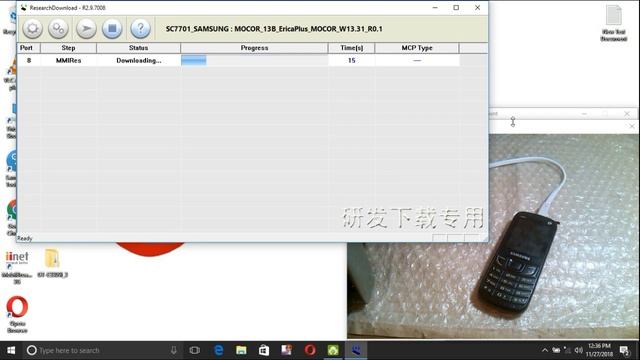Open Opera from the taskbar

pyautogui.click(x=310, y=350)
